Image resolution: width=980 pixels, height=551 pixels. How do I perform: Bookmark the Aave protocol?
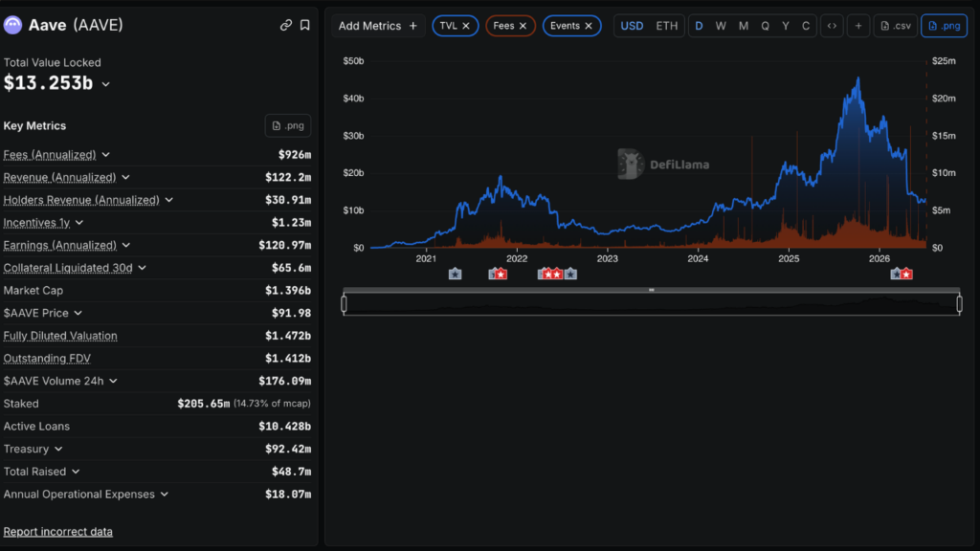tap(305, 25)
